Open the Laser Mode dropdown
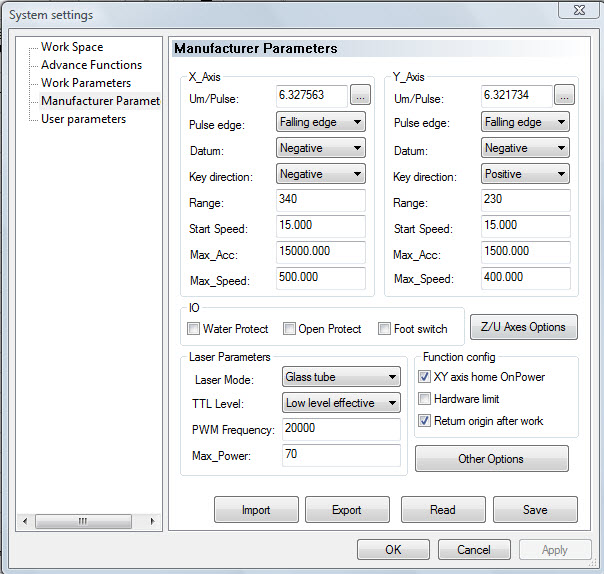604x574 pixels. (x=340, y=377)
